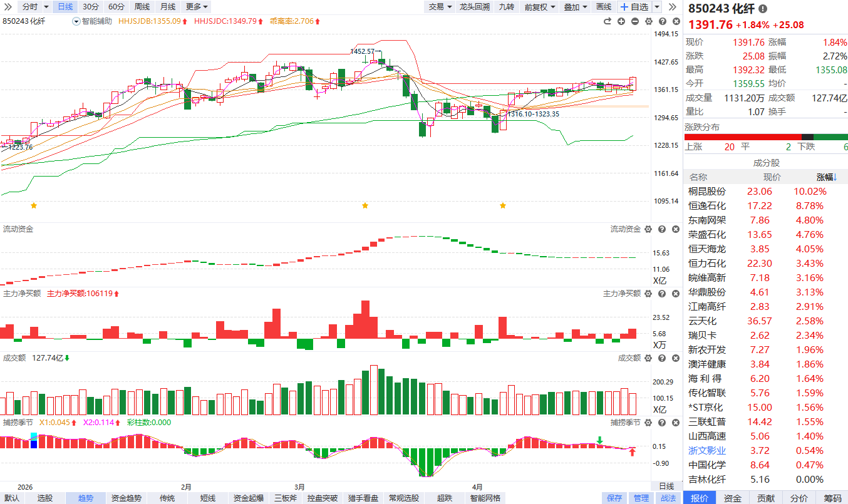Switch to the 资金趋势 bottom tab
Screen dimensions: 848x504
click(x=126, y=498)
